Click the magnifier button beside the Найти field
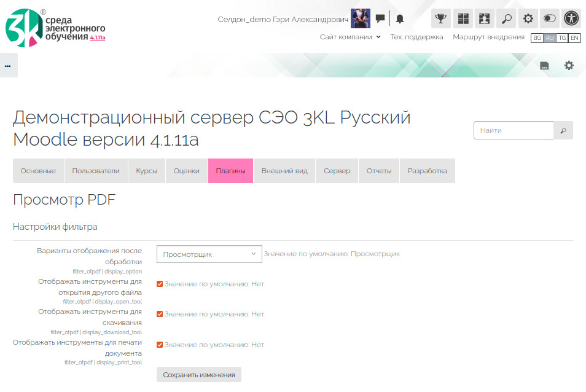The height and width of the screenshot is (392, 586). coord(563,130)
